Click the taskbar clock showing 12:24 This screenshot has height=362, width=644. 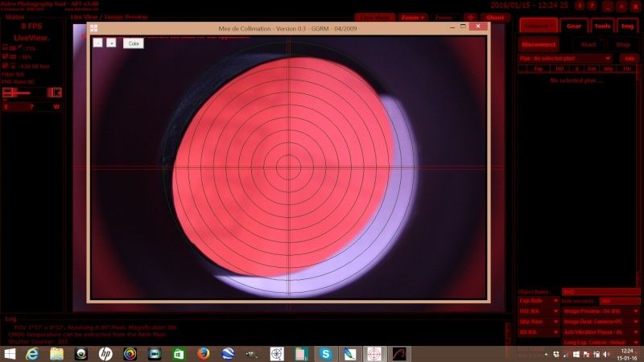point(627,354)
